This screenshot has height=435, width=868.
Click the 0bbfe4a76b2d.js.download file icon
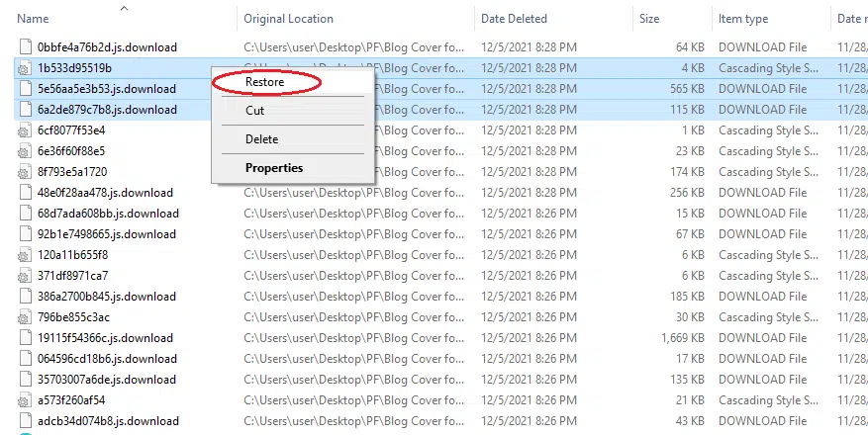coord(26,47)
